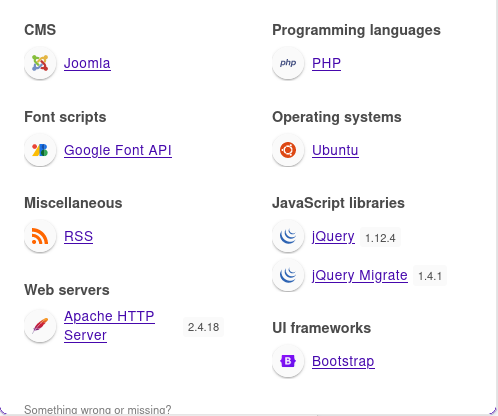
Task: Click the Apache feather icon
Action: point(40,326)
